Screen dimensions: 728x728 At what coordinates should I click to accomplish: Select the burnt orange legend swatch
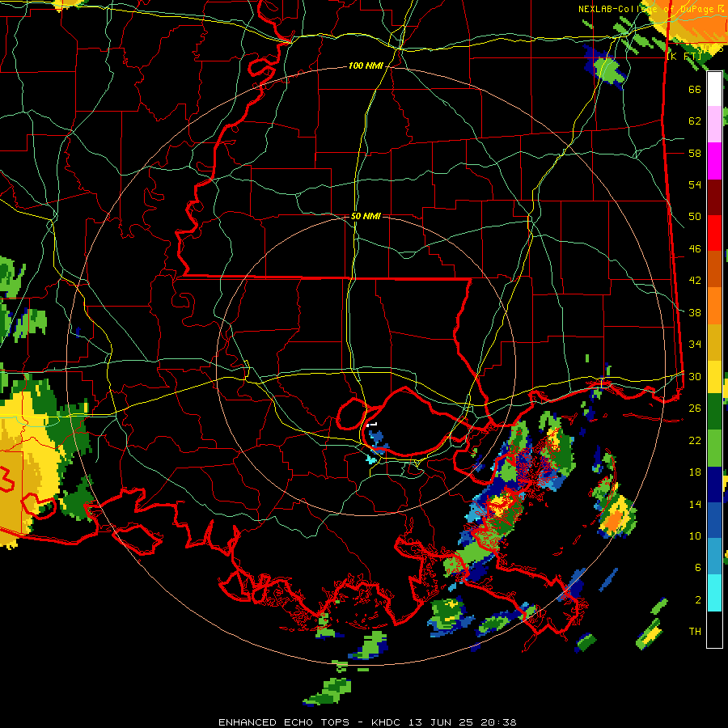tap(714, 269)
